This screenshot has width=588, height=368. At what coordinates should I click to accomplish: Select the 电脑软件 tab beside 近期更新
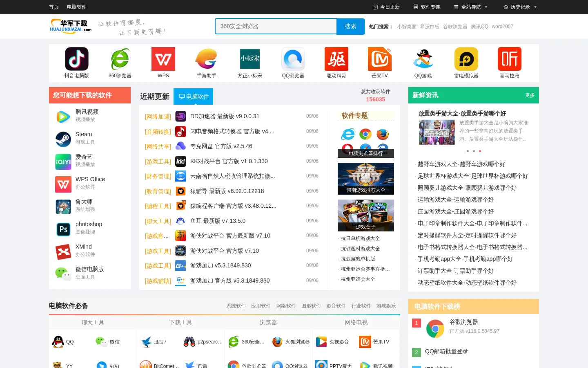(x=193, y=96)
